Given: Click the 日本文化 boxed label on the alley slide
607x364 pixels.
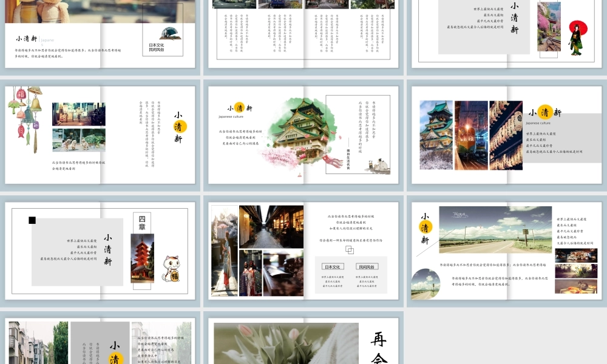Looking at the screenshot, I should coord(333,266).
